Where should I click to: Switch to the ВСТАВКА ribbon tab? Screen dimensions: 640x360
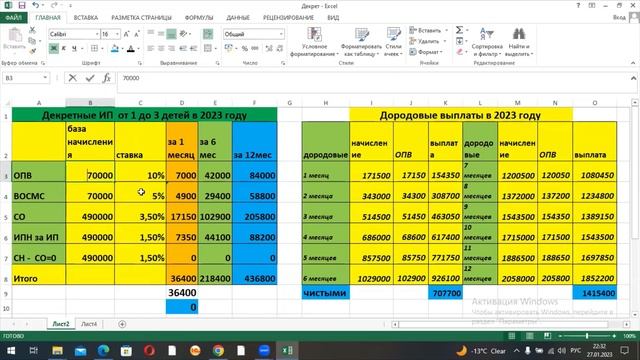pos(86,18)
